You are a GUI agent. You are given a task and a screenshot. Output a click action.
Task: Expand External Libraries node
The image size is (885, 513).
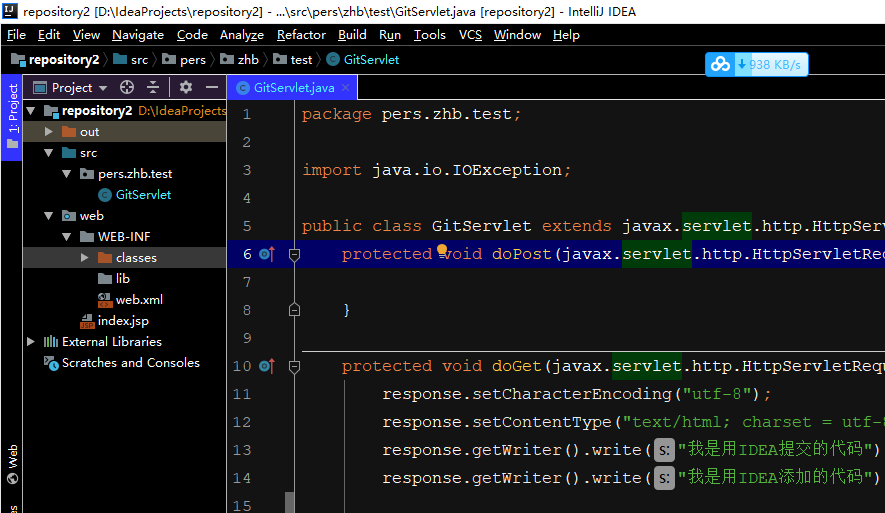pos(31,341)
